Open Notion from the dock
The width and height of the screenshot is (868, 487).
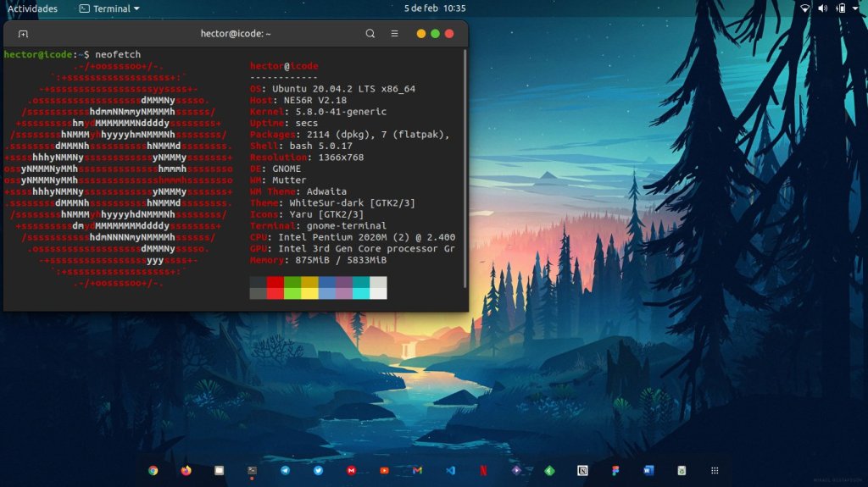point(582,470)
